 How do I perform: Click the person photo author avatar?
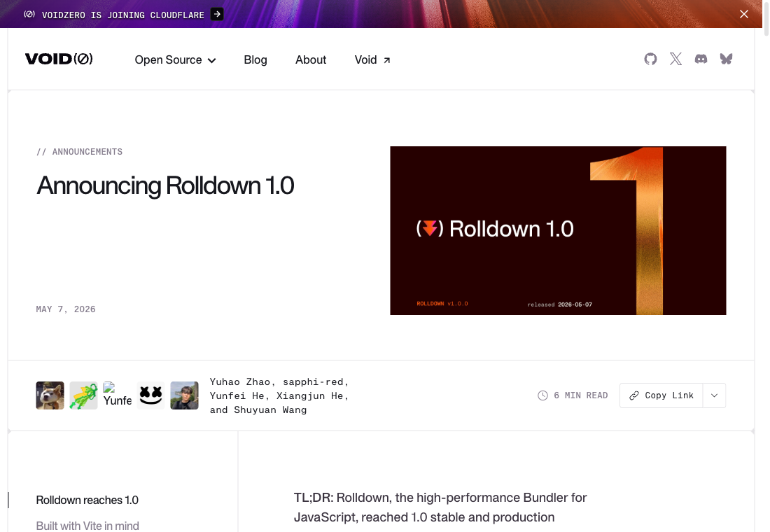tap(185, 395)
